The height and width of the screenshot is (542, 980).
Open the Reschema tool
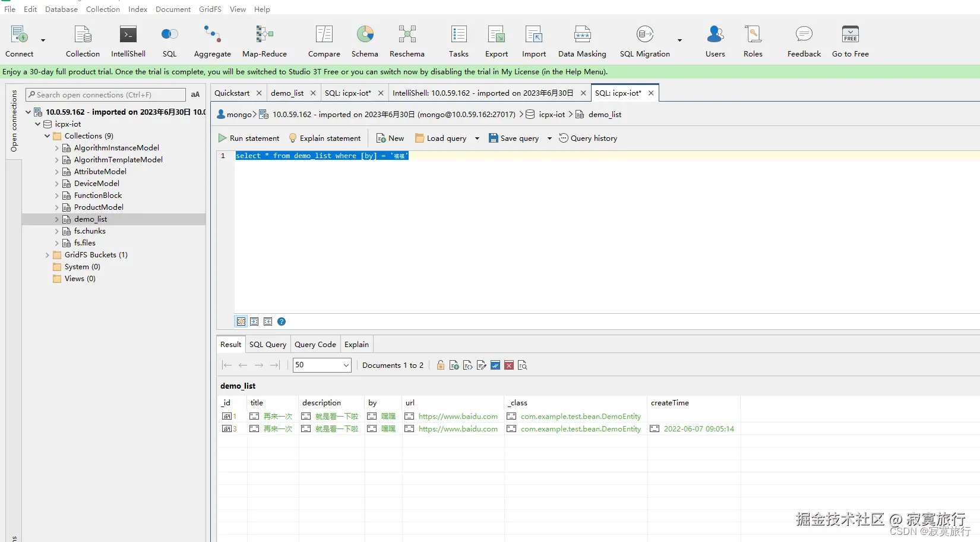(407, 40)
